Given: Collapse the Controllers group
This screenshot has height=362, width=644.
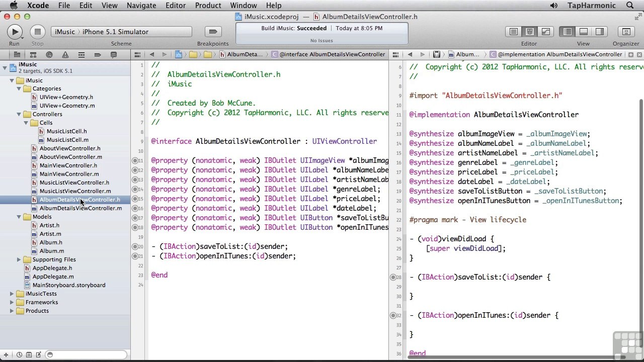Looking at the screenshot, I should 19,114.
